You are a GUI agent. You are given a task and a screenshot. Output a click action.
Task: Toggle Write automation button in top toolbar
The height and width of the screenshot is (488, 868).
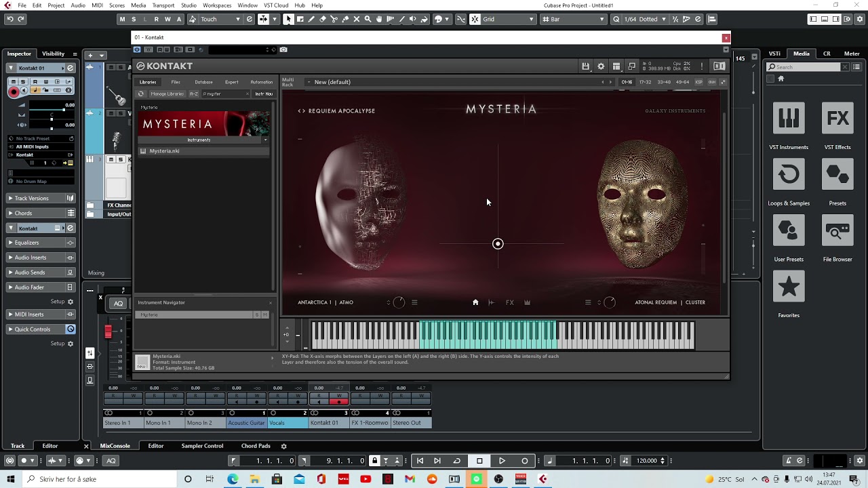coord(168,19)
